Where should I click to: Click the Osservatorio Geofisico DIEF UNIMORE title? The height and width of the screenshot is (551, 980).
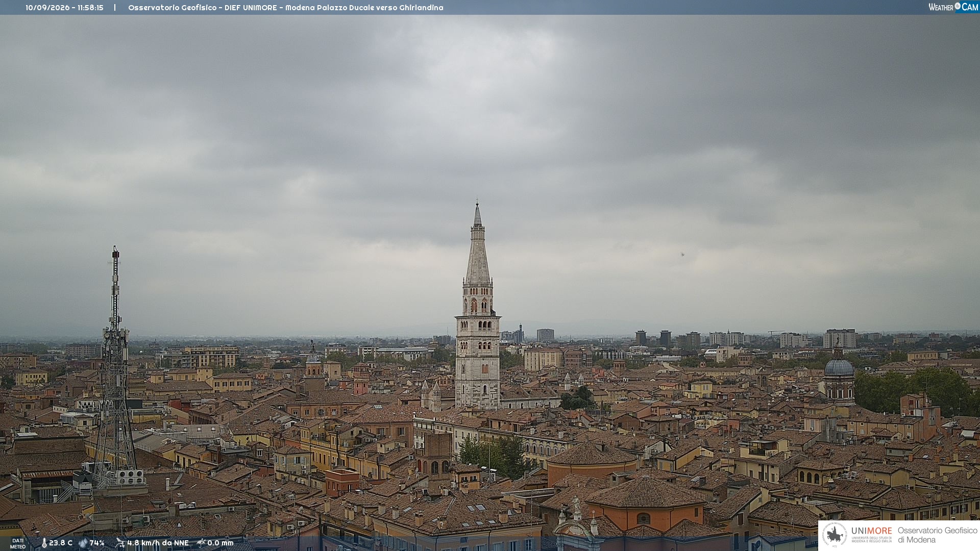coord(203,8)
